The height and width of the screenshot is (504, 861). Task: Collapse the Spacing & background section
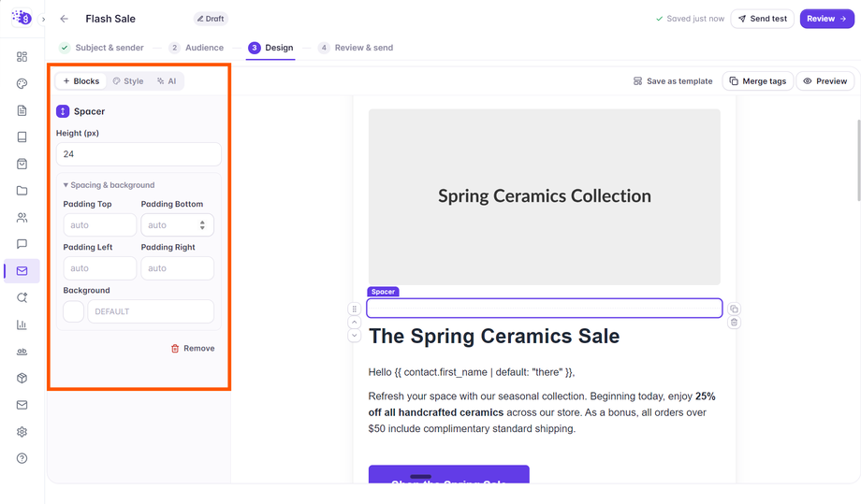click(109, 185)
